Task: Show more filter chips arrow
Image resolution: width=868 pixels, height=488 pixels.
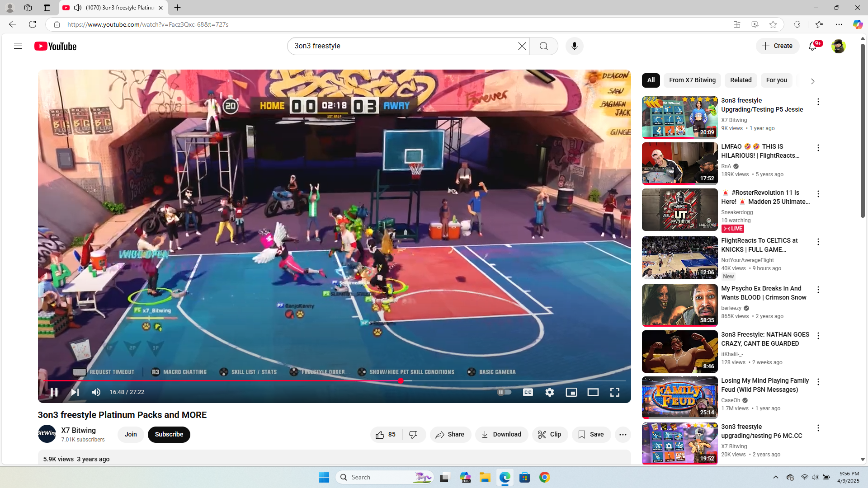Action: tap(812, 81)
